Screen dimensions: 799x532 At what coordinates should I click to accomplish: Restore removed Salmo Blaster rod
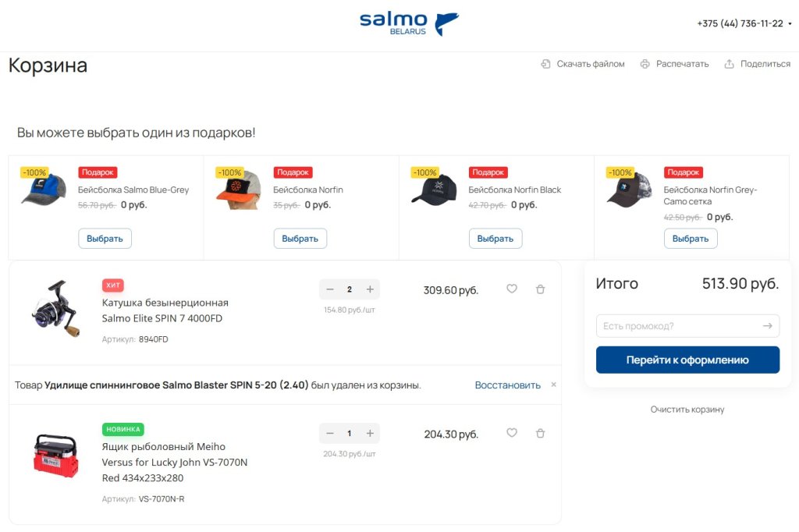coord(507,385)
